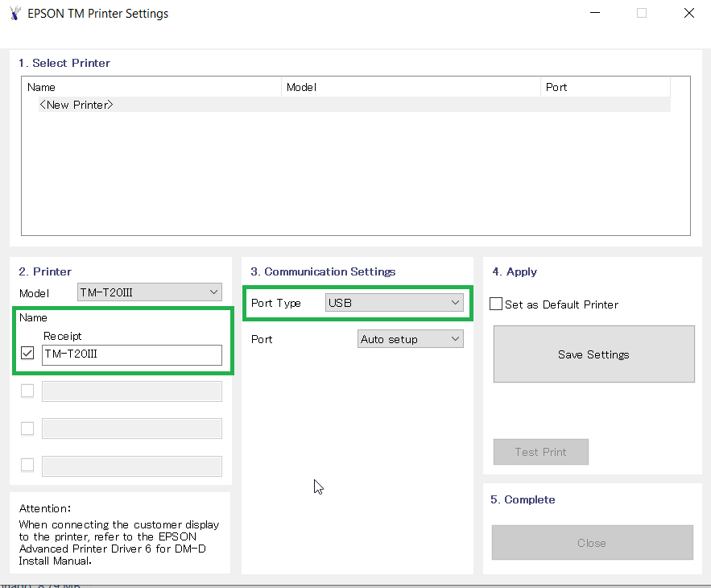Enable Set as Default Printer checkbox
This screenshot has height=588, width=711.
496,304
